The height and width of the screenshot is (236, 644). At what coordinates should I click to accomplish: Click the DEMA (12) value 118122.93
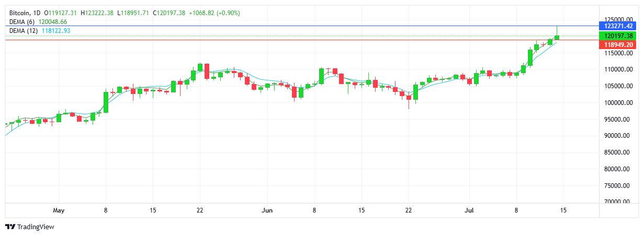click(x=56, y=31)
